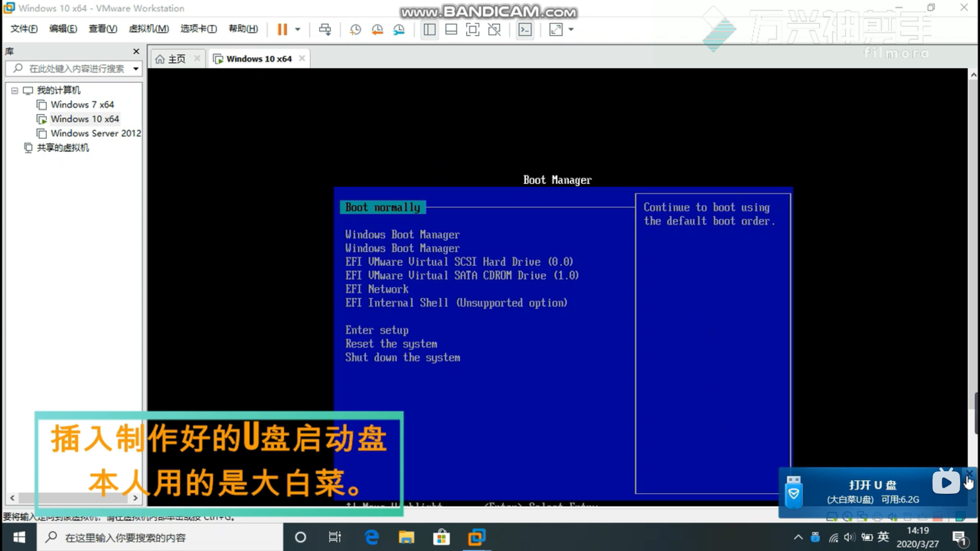
Task: Open the snapshot manager icon
Action: click(399, 30)
